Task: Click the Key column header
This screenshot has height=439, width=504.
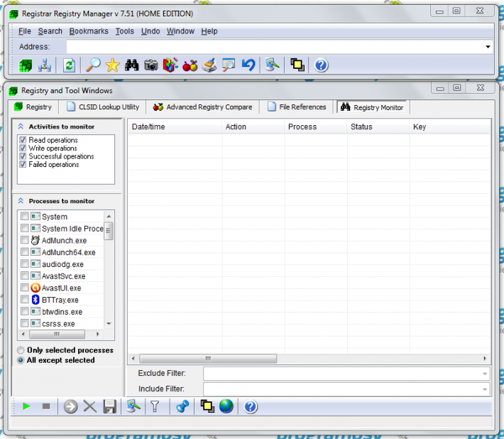Action: click(x=450, y=126)
